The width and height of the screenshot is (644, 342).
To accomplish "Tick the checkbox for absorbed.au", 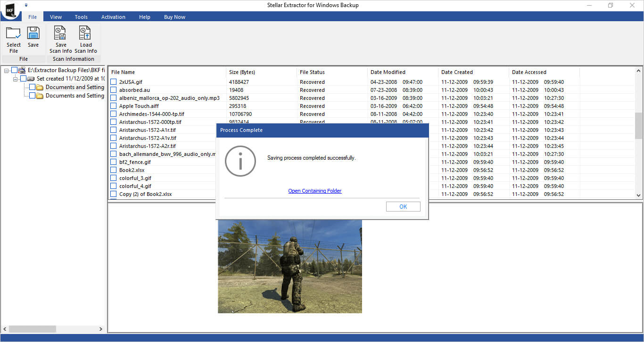I will pyautogui.click(x=114, y=90).
